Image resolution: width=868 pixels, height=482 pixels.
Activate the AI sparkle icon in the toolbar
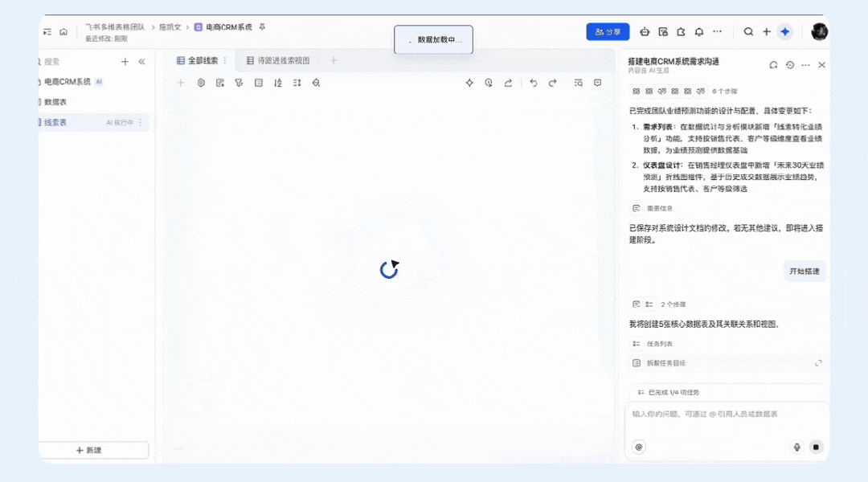[469, 82]
